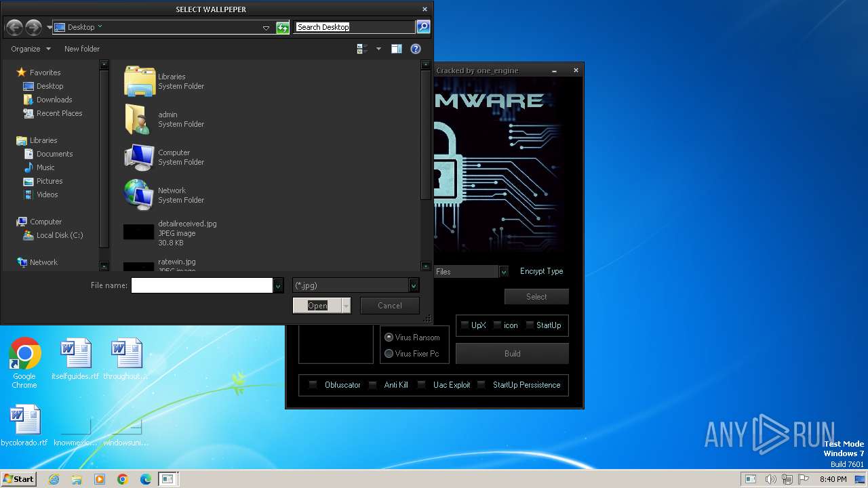Enable the UpX checkbox

pyautogui.click(x=465, y=325)
